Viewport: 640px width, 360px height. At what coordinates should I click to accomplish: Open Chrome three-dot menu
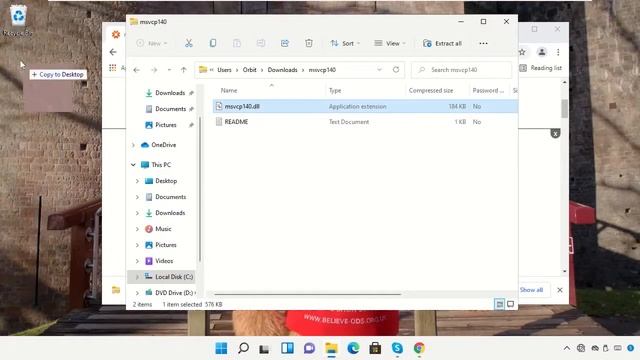click(x=558, y=52)
